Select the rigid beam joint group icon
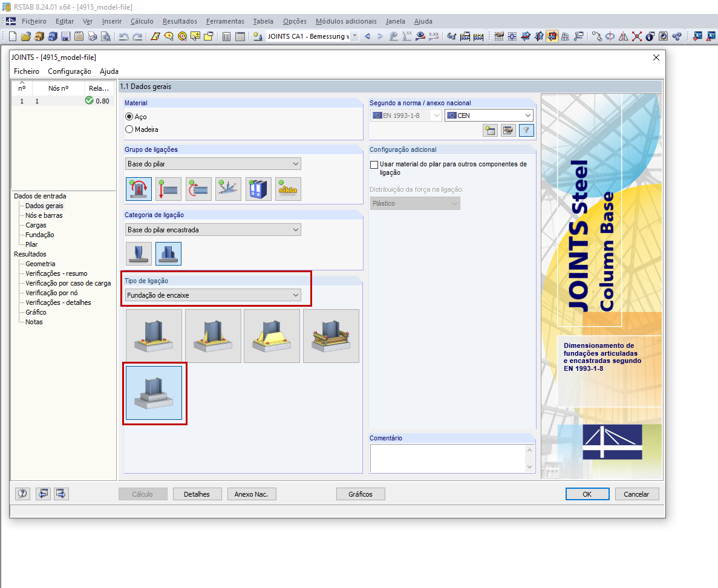 tap(198, 189)
